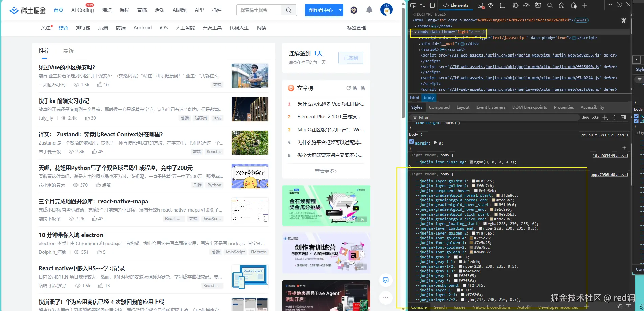
Task: Select the inspect element picker tool
Action: coord(413,5)
